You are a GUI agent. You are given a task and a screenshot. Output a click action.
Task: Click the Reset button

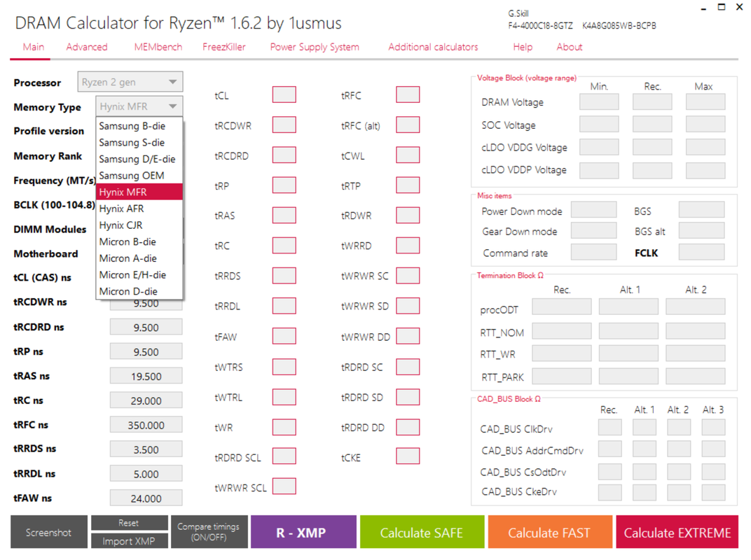(130, 523)
